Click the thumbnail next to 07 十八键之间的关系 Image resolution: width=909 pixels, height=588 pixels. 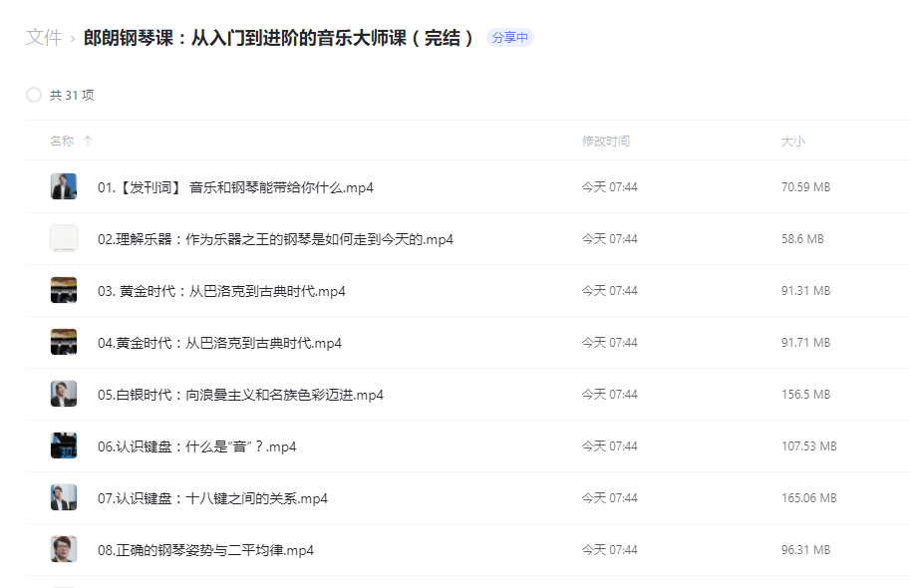click(63, 497)
